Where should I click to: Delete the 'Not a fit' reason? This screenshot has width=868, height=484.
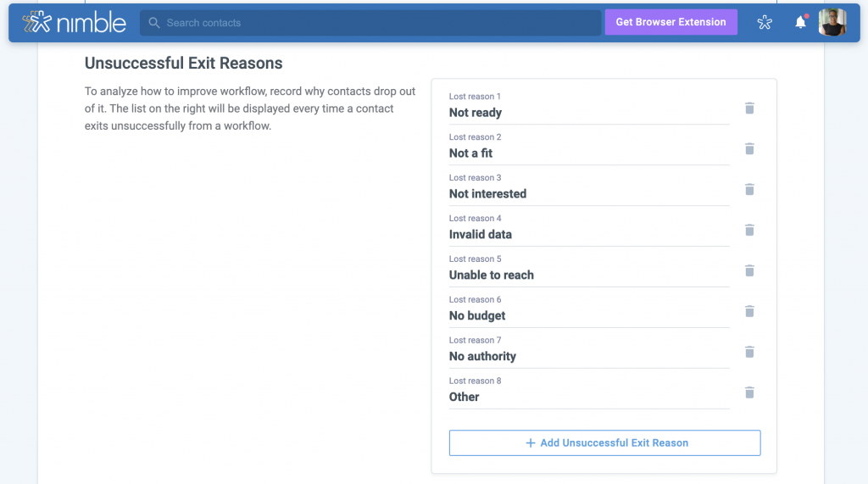(749, 148)
